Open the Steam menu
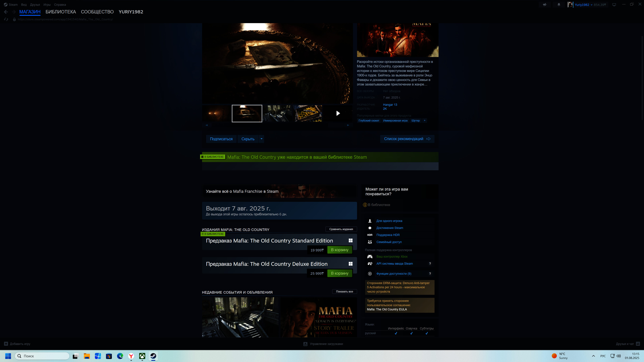 coord(13,5)
